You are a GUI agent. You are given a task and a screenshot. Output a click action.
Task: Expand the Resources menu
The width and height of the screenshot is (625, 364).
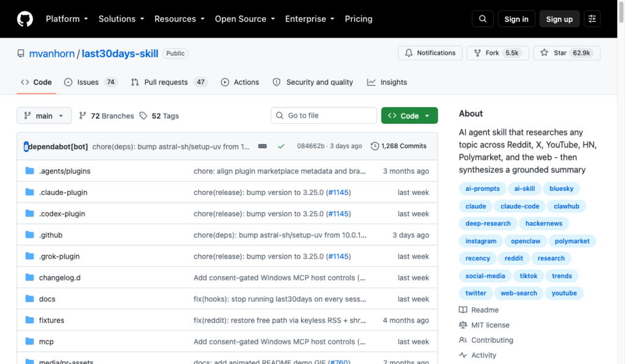(179, 19)
